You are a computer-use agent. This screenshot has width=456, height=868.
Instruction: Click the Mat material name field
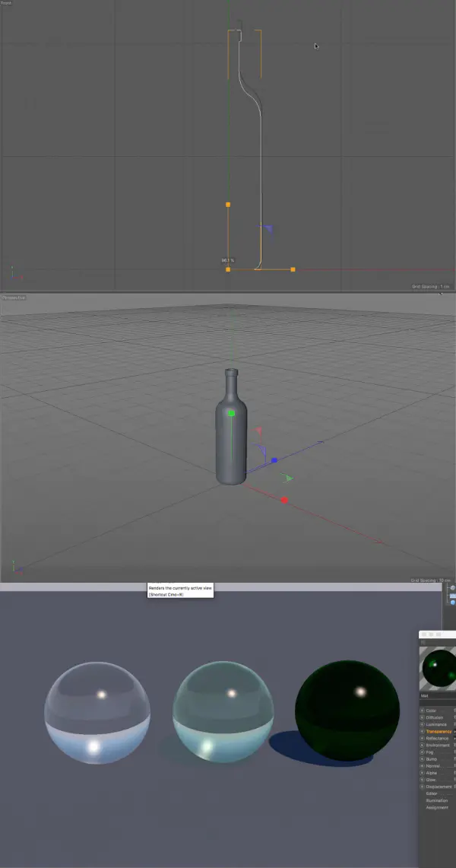click(x=438, y=696)
